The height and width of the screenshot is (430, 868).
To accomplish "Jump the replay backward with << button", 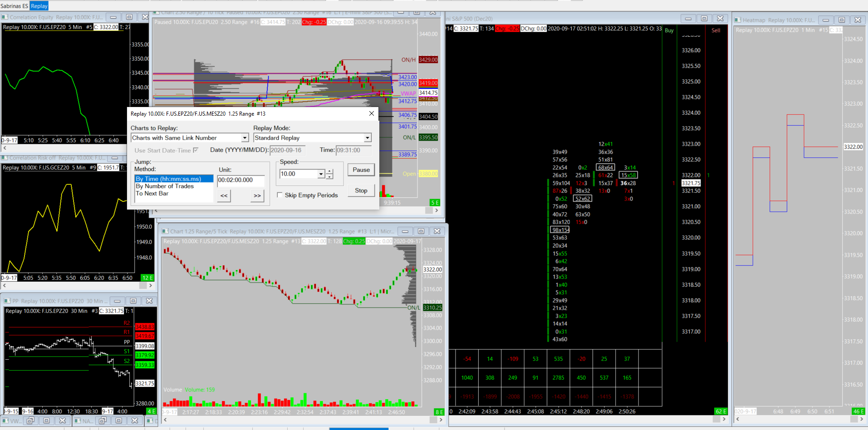I will click(x=224, y=195).
